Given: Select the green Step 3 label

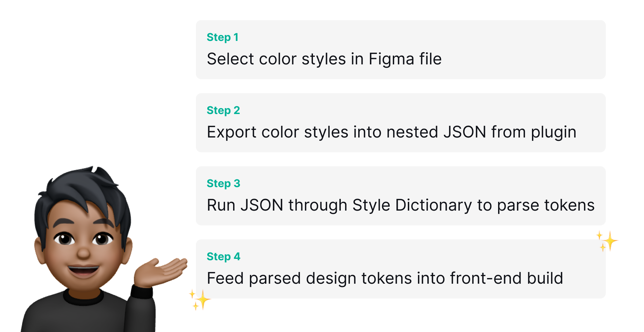Looking at the screenshot, I should coord(223,183).
